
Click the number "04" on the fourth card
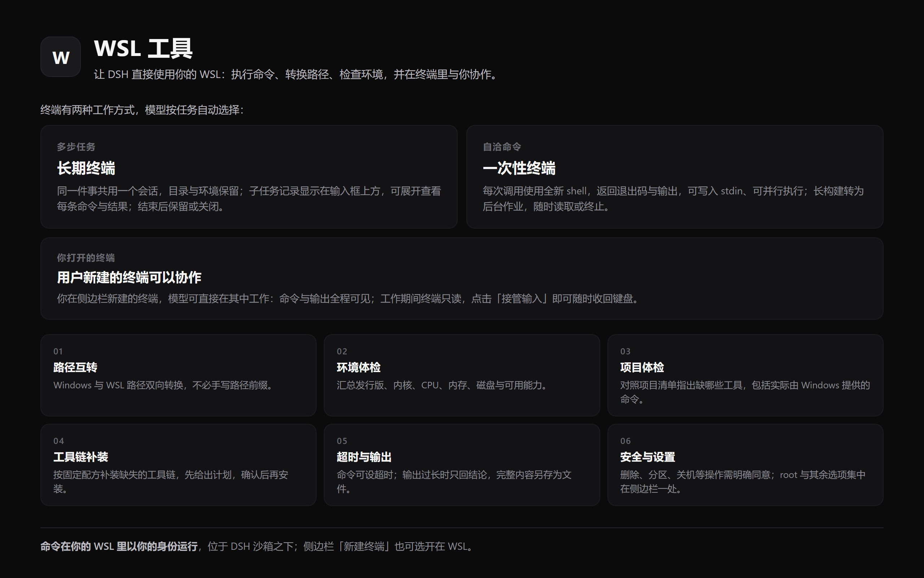click(x=58, y=441)
